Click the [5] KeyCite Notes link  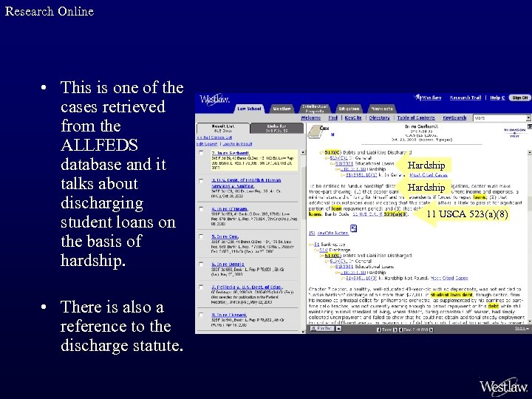[x=328, y=233]
